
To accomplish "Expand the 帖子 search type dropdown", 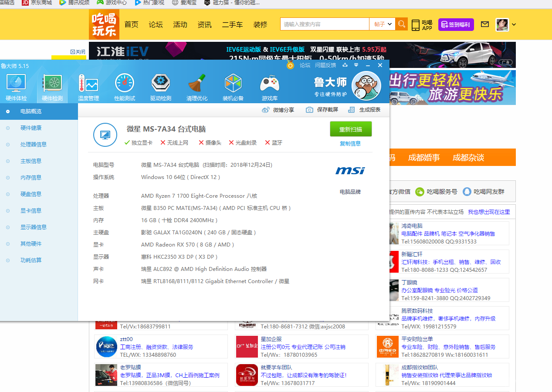I will (x=382, y=24).
